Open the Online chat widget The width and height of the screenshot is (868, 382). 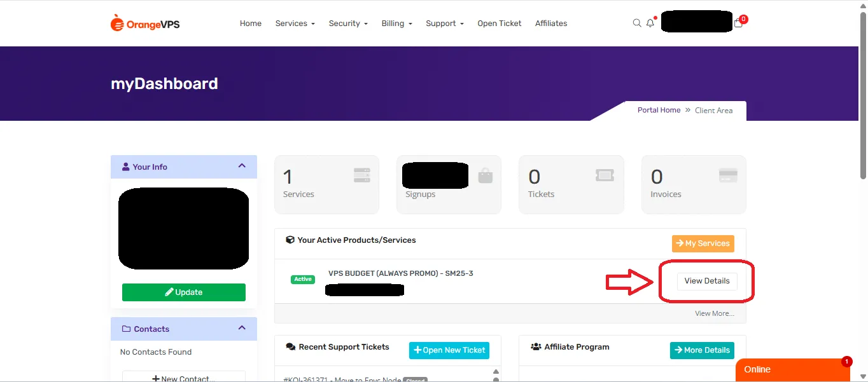[792, 369]
